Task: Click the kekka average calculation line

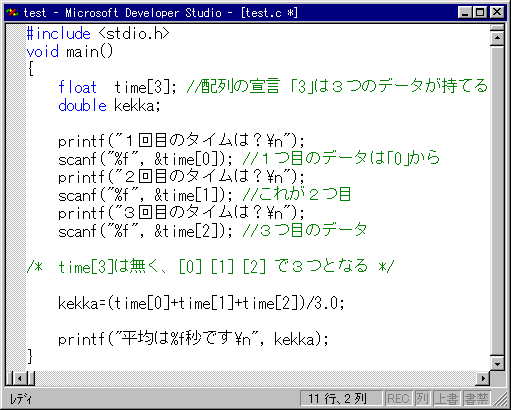Action: pyautogui.click(x=201, y=303)
